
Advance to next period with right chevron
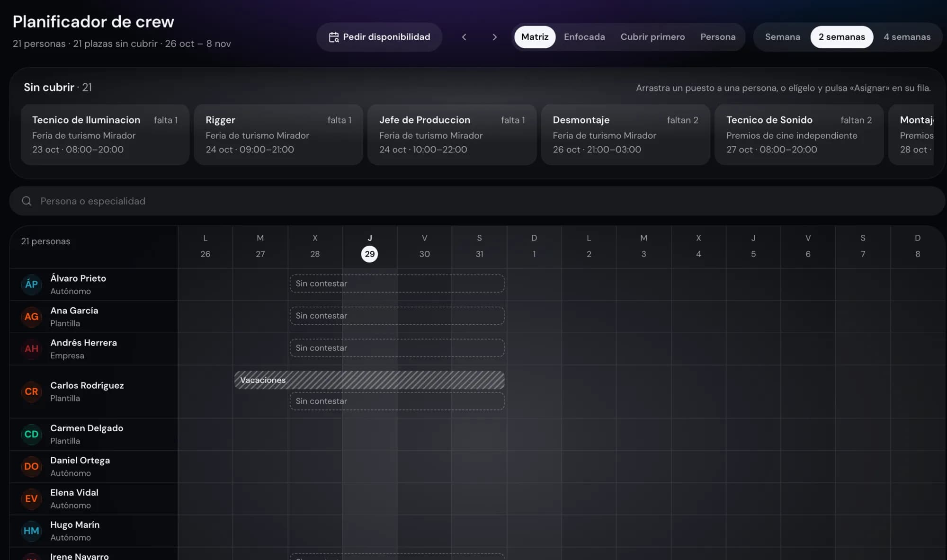coord(494,37)
